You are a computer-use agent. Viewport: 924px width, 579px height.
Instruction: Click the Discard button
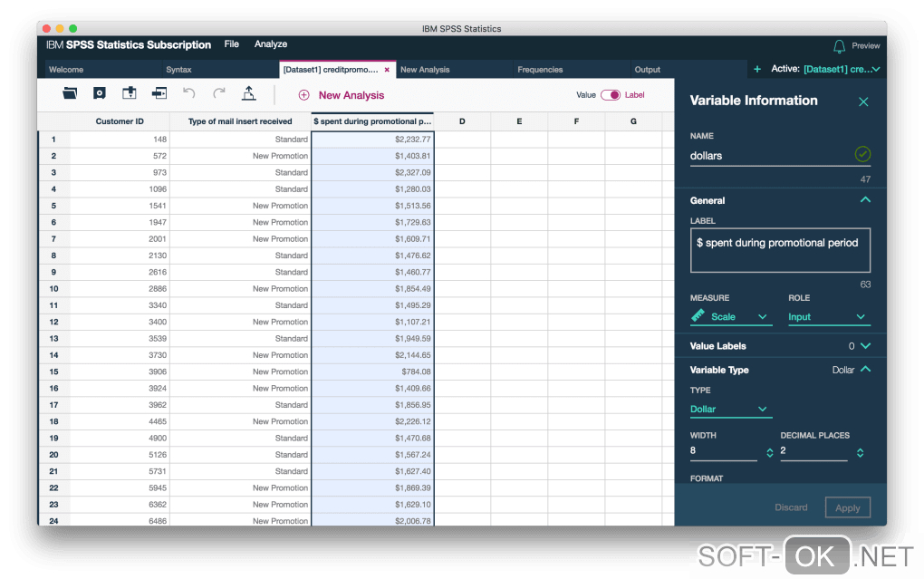[x=791, y=507]
